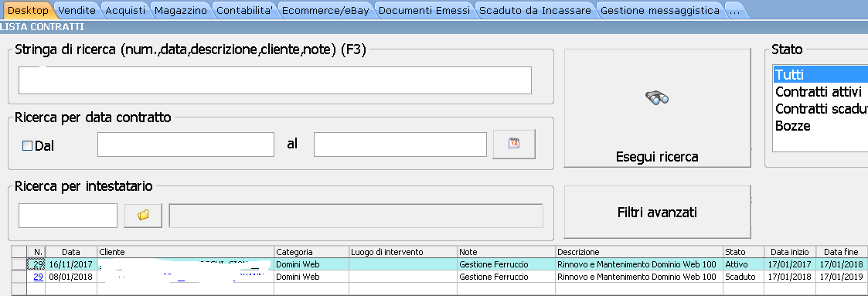Open the calendar date picker icon
Viewport: 868px width, 296px height.
(x=514, y=144)
